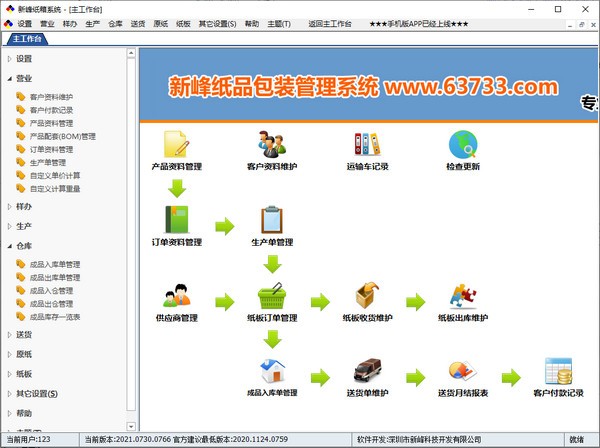Click 返回主工作台 in menu bar
600x448 pixels.
tap(330, 24)
